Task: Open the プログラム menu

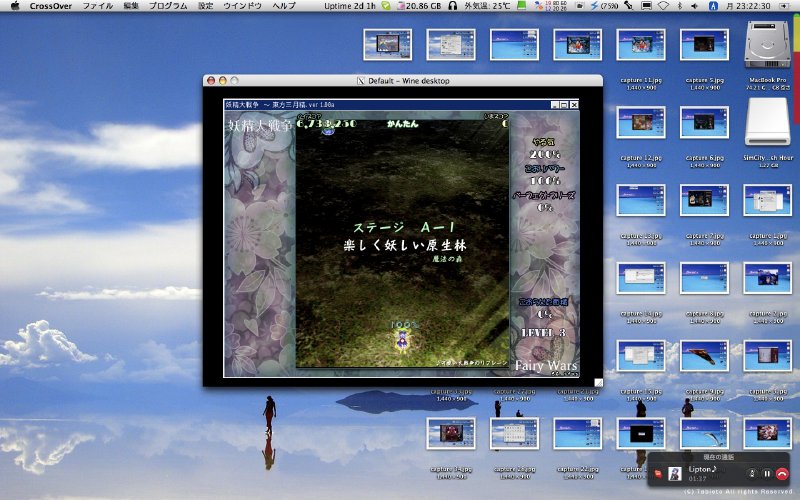Action: point(168,6)
